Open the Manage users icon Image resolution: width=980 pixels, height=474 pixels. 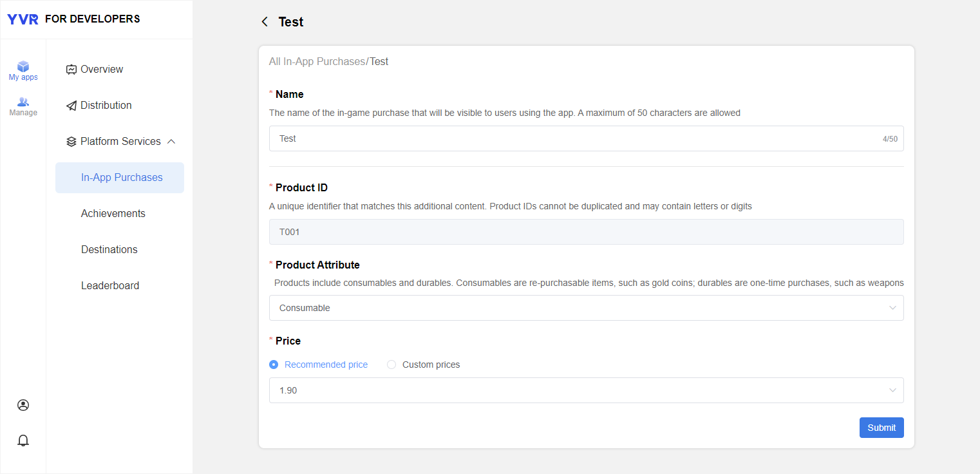23,102
